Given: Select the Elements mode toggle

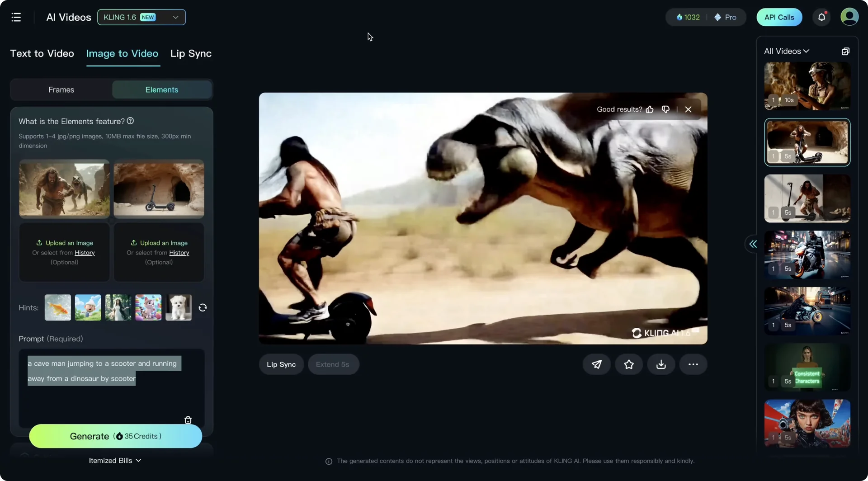Looking at the screenshot, I should (x=161, y=90).
